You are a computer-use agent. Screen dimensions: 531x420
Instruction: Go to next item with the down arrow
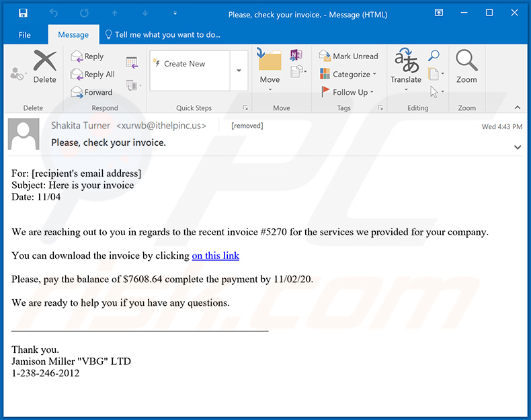point(145,13)
